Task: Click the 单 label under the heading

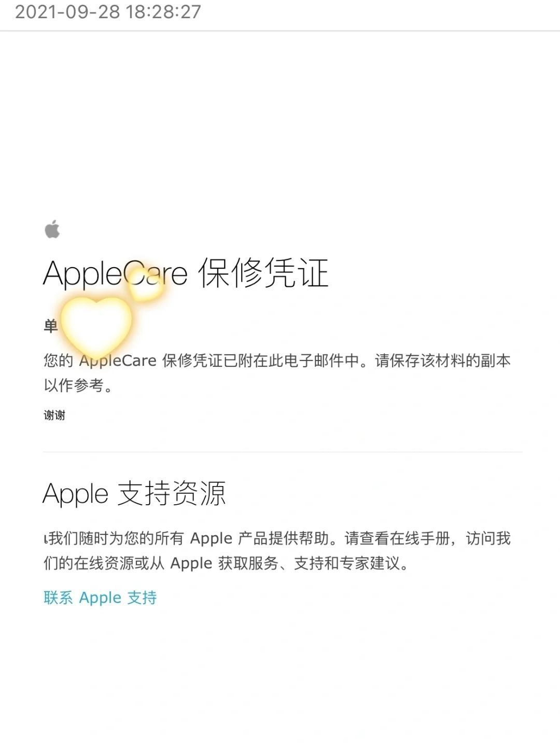Action: tap(51, 326)
